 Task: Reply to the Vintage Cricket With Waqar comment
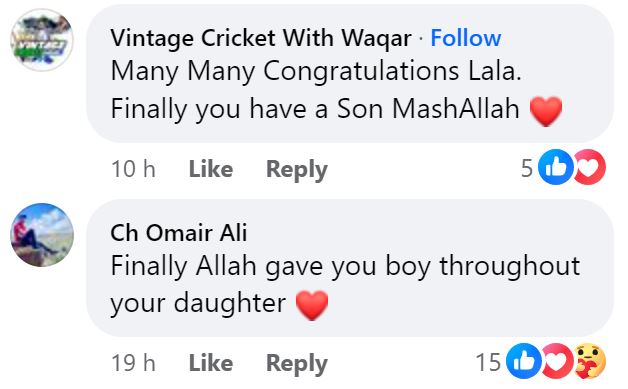297,169
